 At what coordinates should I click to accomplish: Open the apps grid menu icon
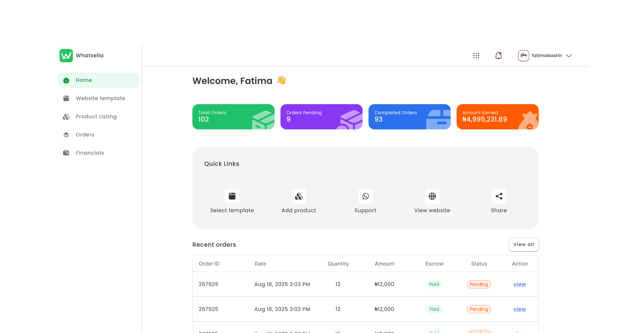coord(476,56)
